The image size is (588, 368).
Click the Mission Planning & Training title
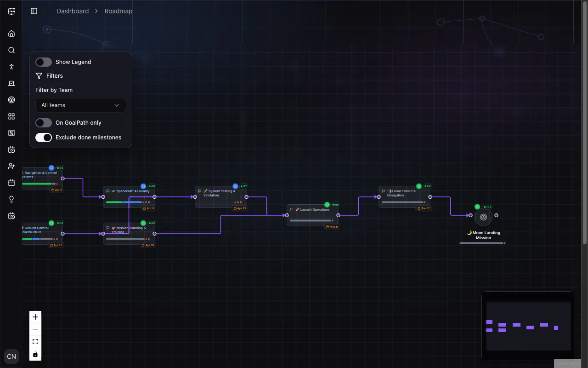click(129, 230)
